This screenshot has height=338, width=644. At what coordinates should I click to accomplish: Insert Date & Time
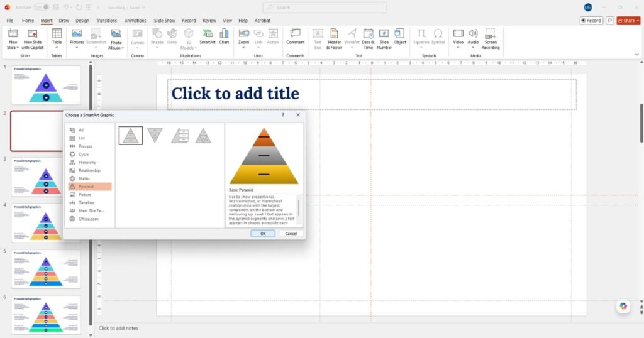pyautogui.click(x=368, y=38)
